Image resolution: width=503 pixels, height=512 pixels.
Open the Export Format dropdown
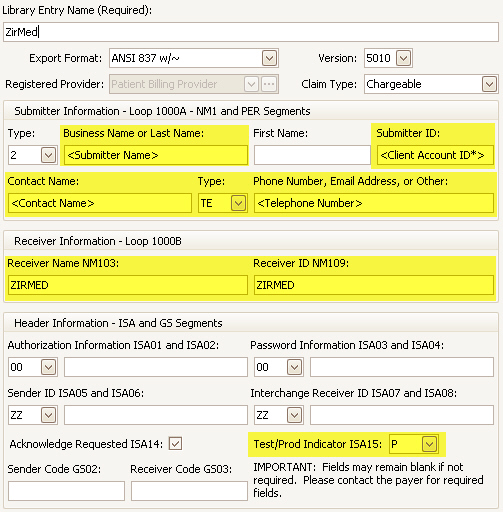[269, 58]
